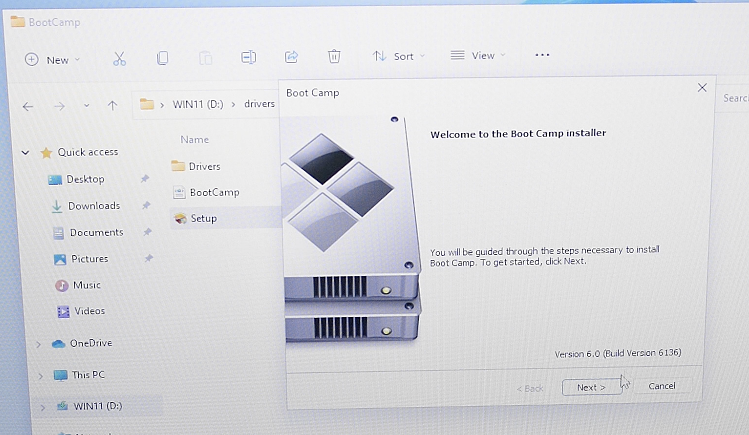The image size is (749, 435).
Task: Click the pin icon beside Pictures
Action: click(x=149, y=258)
